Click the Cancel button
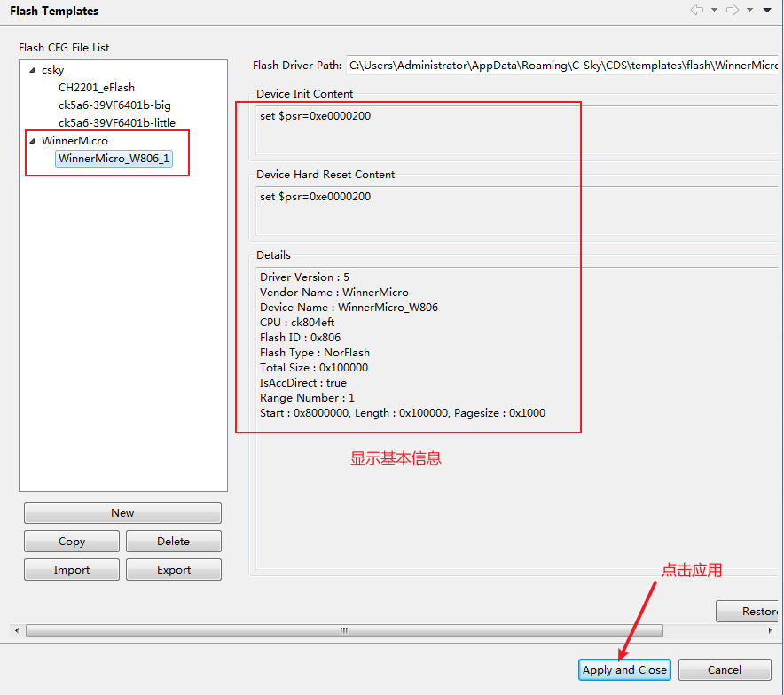 coord(725,669)
